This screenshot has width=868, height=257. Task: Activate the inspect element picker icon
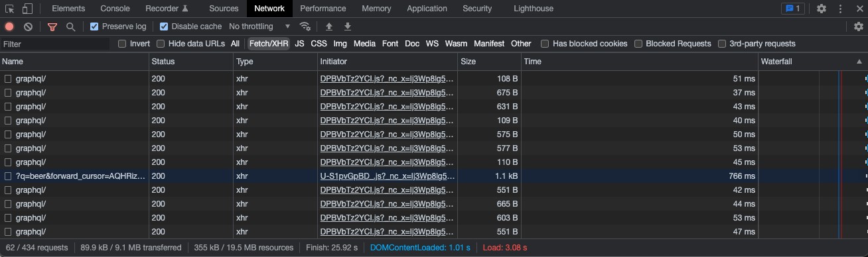10,9
